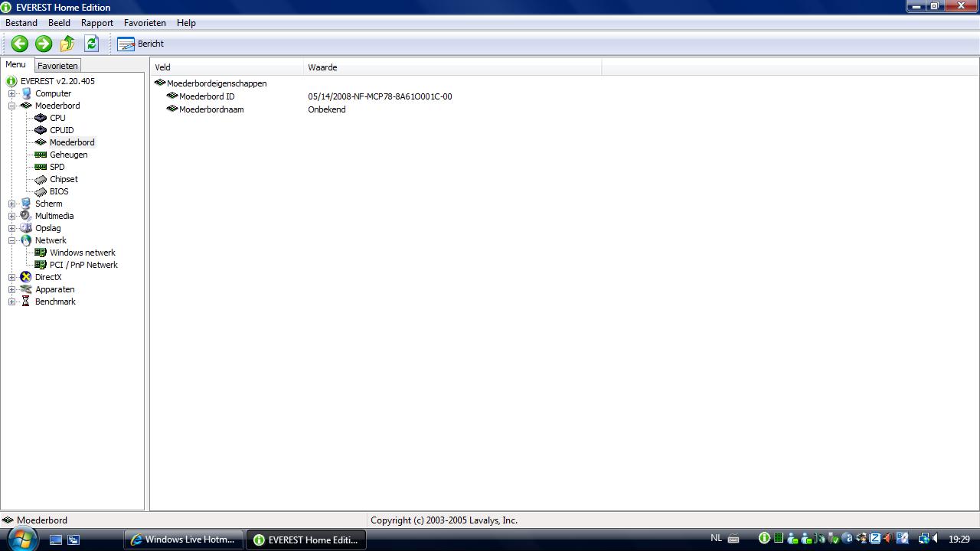The width and height of the screenshot is (980, 551).
Task: Select the PCI / PnP Netwerk icon
Action: (41, 265)
